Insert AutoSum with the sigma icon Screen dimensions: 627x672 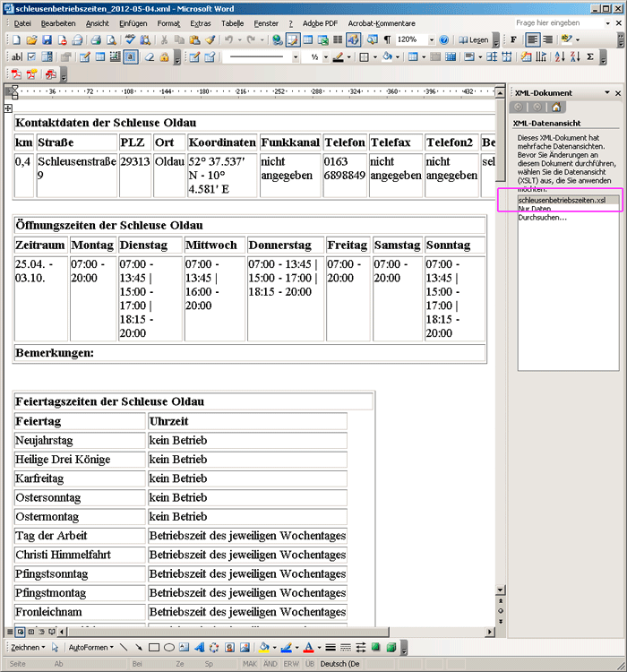click(590, 57)
